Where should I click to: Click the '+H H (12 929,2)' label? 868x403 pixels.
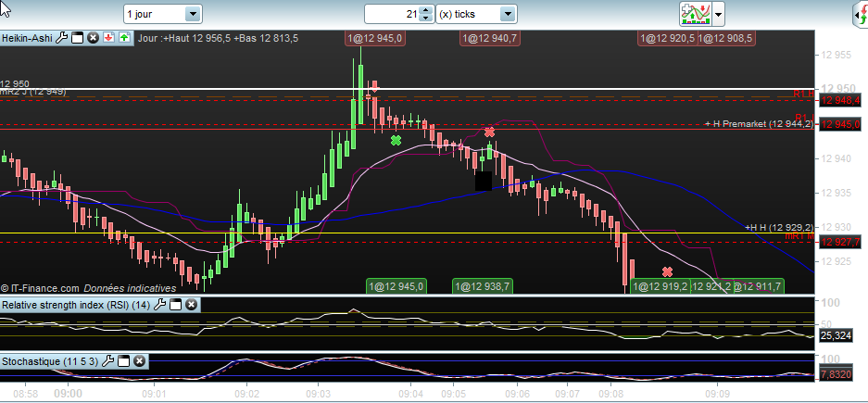[x=779, y=227]
